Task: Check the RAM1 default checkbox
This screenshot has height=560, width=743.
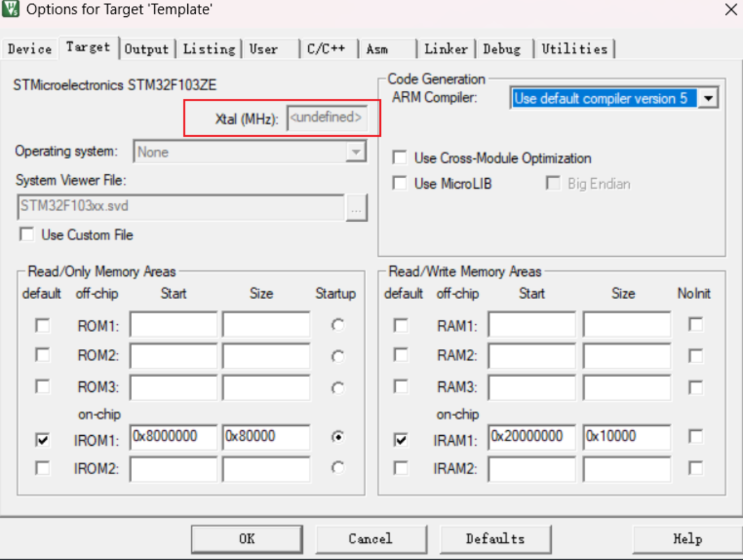Action: tap(401, 325)
